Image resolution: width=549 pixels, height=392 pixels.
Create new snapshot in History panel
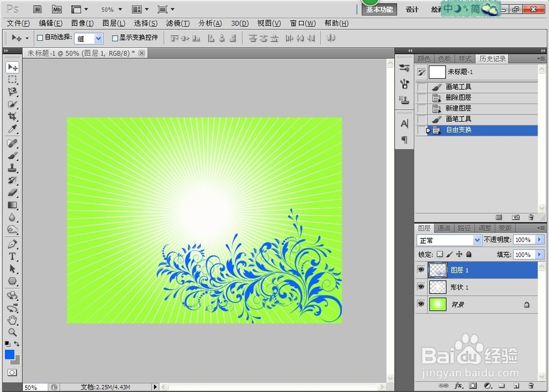516,217
